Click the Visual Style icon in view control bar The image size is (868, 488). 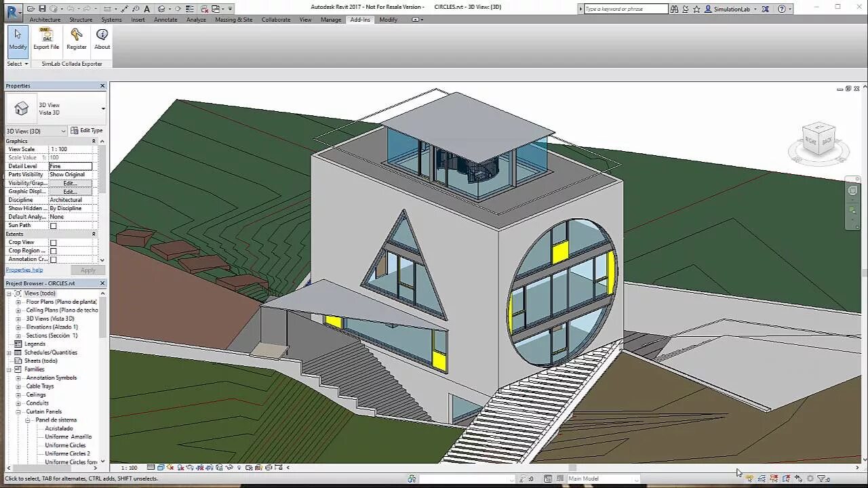click(x=161, y=468)
